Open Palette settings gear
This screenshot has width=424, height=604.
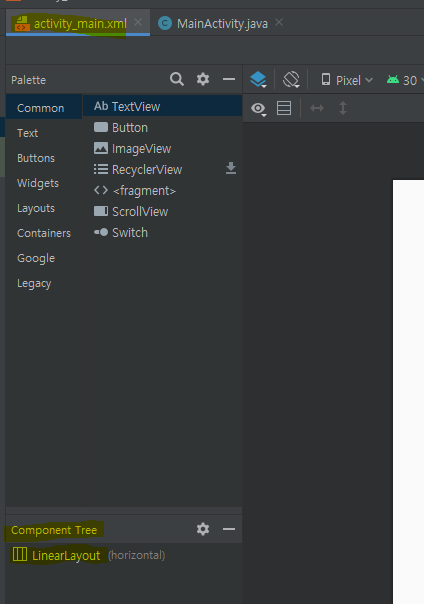[203, 79]
